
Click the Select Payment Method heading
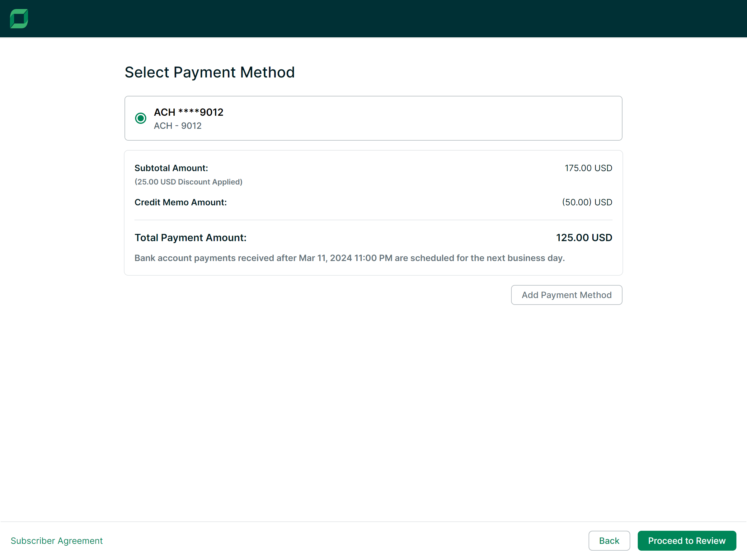pos(210,72)
